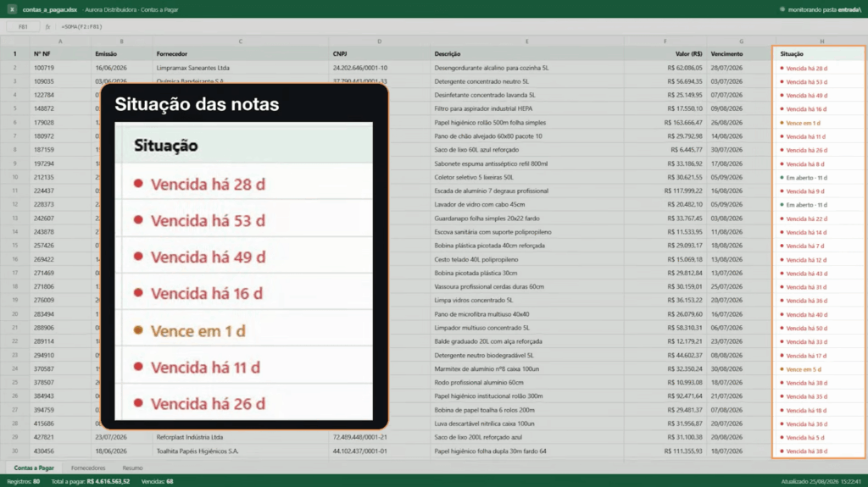
Task: Select due date 30/08/2026 cell
Action: click(741, 368)
